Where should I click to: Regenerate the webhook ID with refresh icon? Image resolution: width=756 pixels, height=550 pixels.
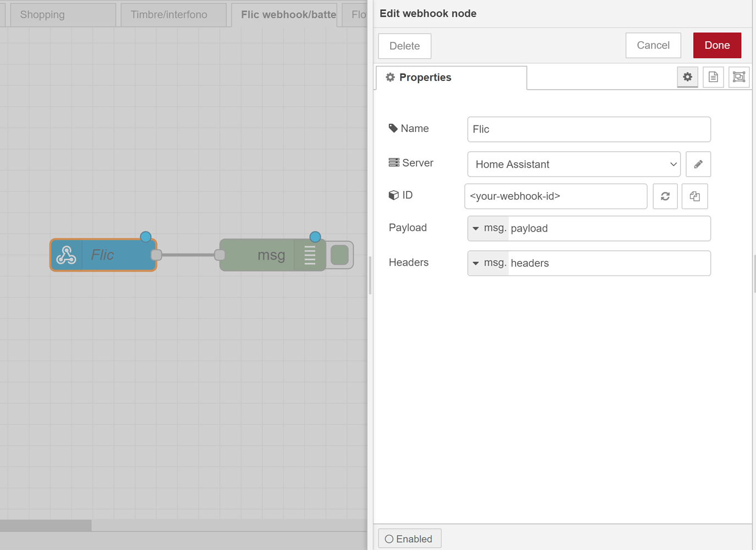(665, 196)
